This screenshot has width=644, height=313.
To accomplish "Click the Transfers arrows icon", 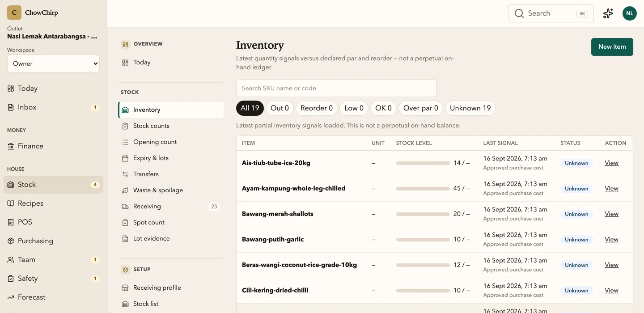I will (x=125, y=174).
